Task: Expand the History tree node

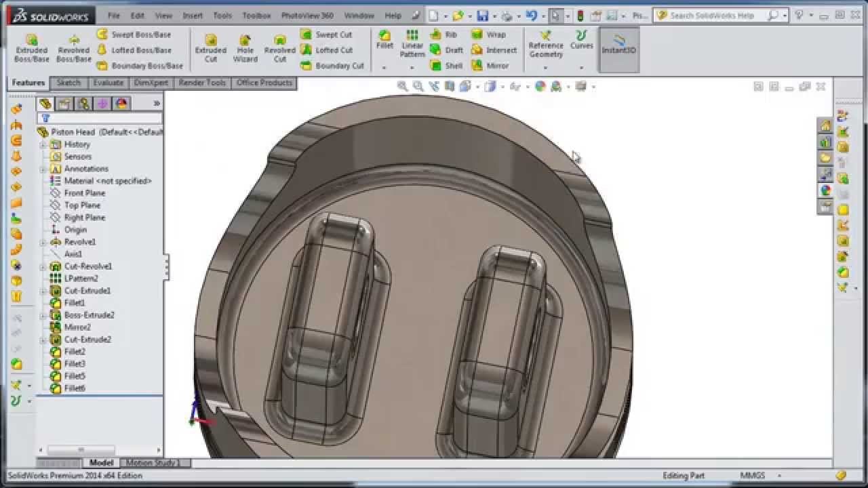Action: tap(43, 144)
